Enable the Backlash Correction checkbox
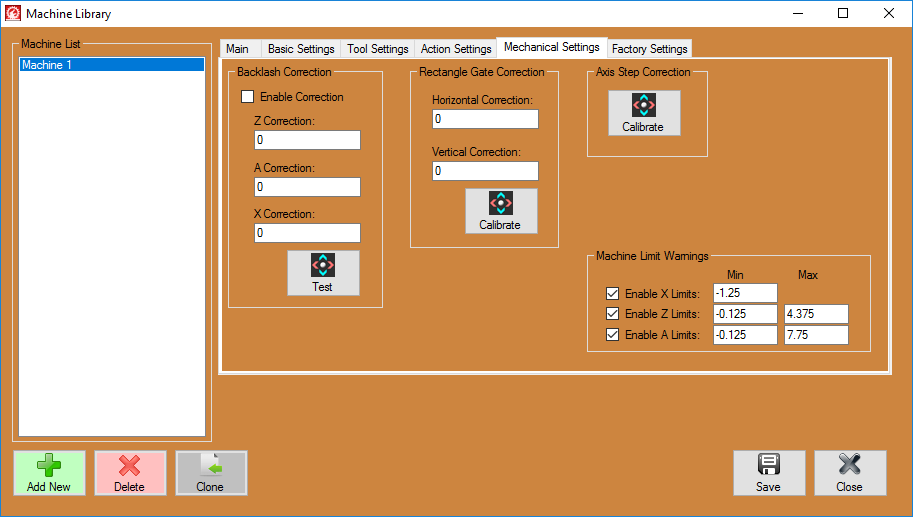 [x=248, y=97]
